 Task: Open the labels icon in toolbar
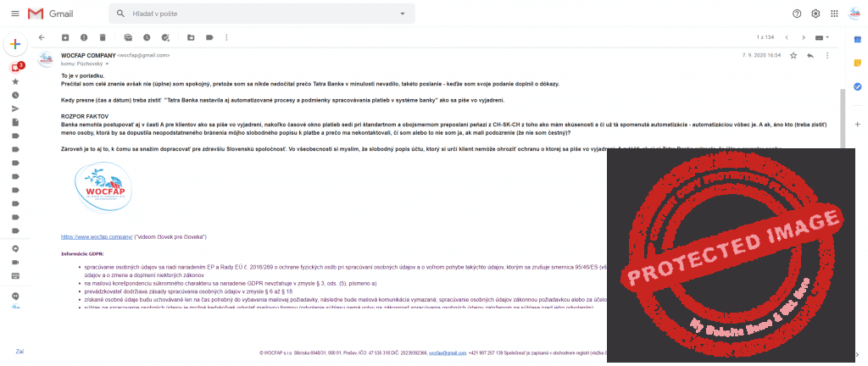click(209, 37)
